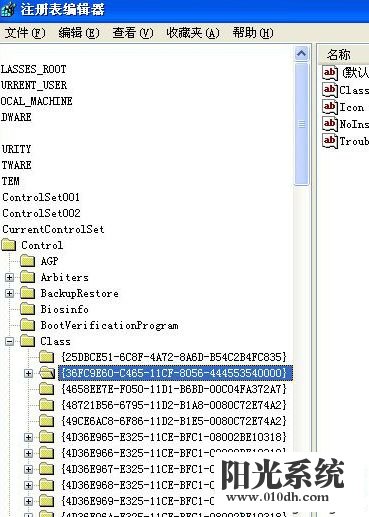Open the 文件(F) menu
369x517 pixels.
[x=25, y=33]
